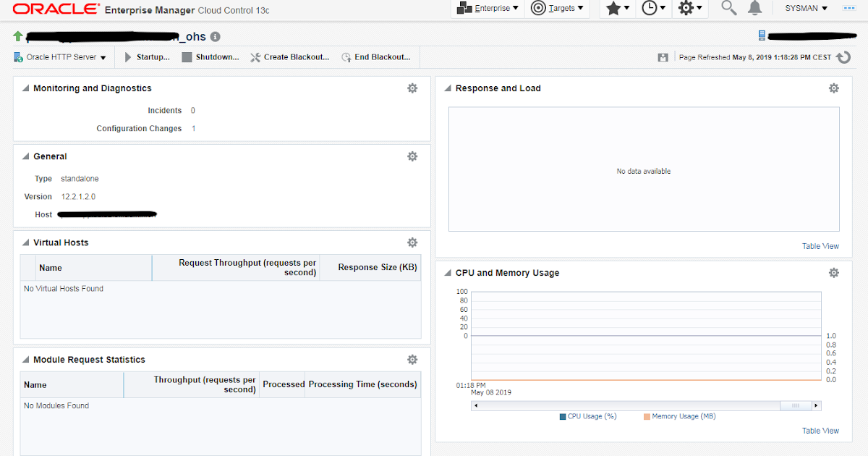
Task: Click the Startup... button
Action: pyautogui.click(x=147, y=56)
